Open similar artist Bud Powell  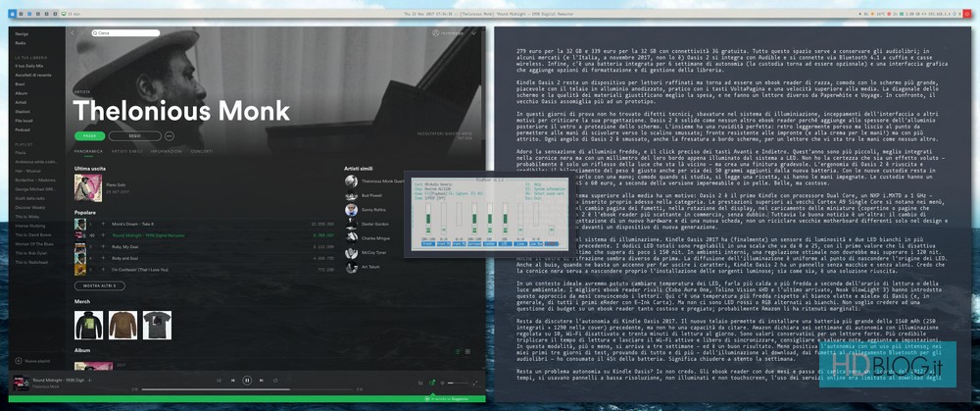[x=370, y=195]
